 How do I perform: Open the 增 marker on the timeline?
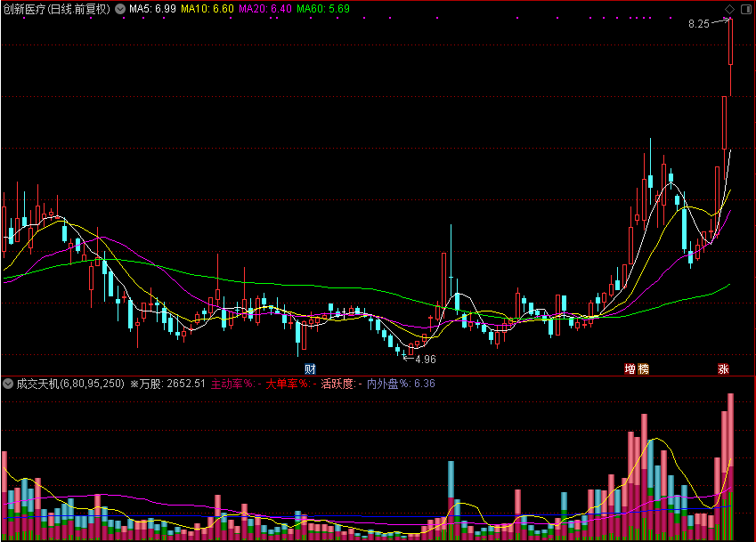(630, 369)
